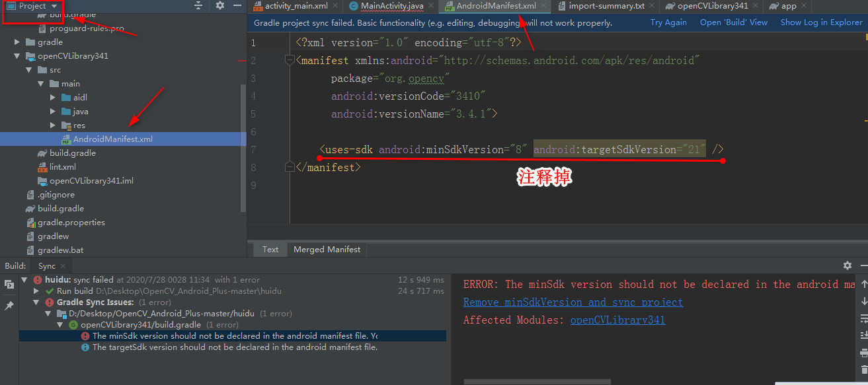Click Try Again to resync Gradle
868x385 pixels.
668,22
